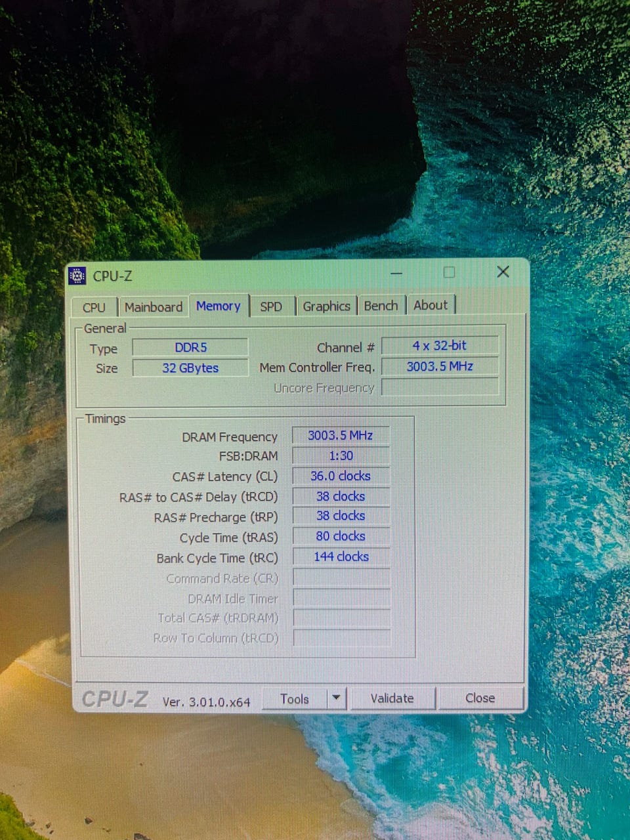Open the SPD tab
Image resolution: width=630 pixels, height=840 pixels.
pyautogui.click(x=270, y=306)
